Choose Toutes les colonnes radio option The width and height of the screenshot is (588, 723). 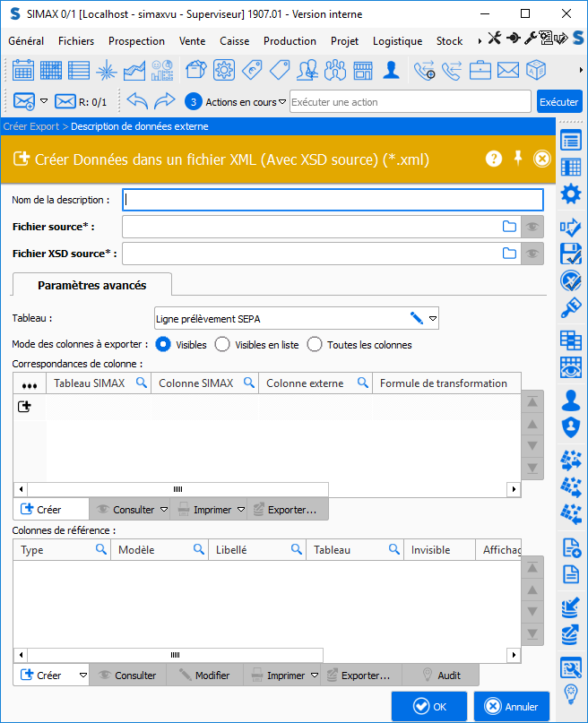click(x=315, y=344)
